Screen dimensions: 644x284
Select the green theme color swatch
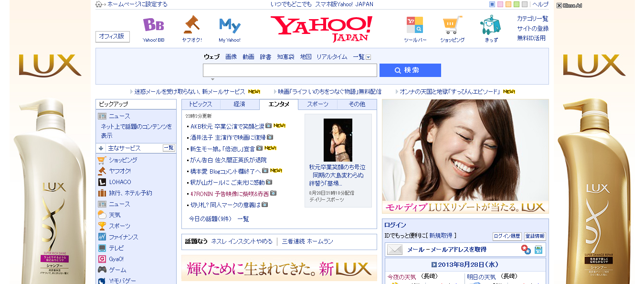pos(517,4)
